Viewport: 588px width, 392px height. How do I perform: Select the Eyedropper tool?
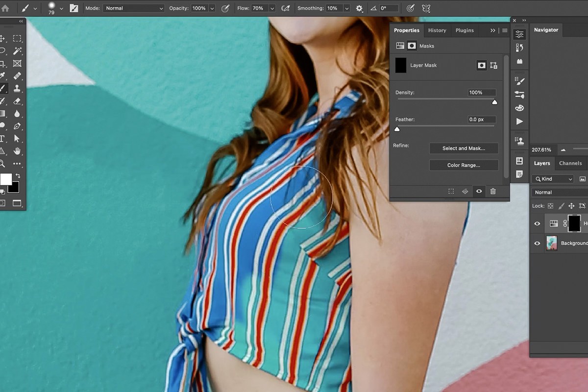3,76
